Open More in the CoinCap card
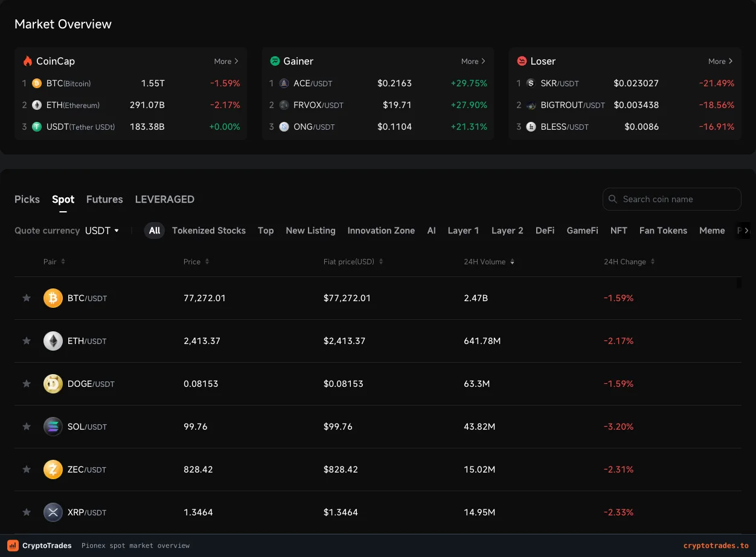 point(226,62)
